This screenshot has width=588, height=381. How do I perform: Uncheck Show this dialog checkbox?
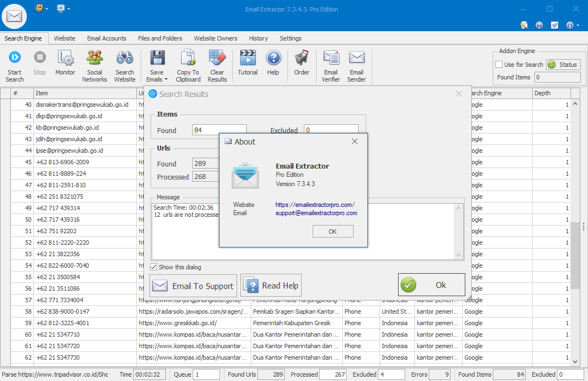click(154, 267)
